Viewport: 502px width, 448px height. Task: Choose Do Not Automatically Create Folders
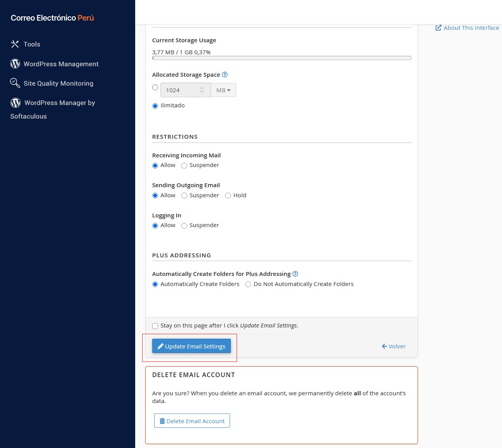tap(248, 284)
